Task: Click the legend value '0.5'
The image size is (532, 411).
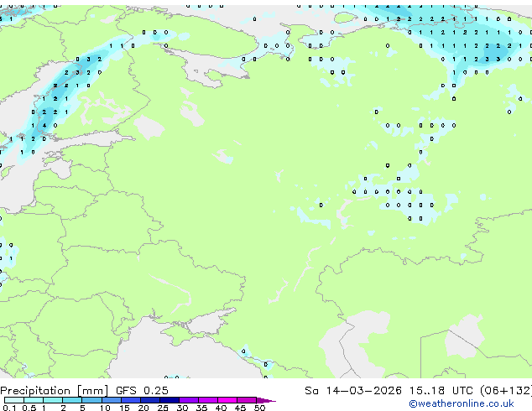Action: 29,408
